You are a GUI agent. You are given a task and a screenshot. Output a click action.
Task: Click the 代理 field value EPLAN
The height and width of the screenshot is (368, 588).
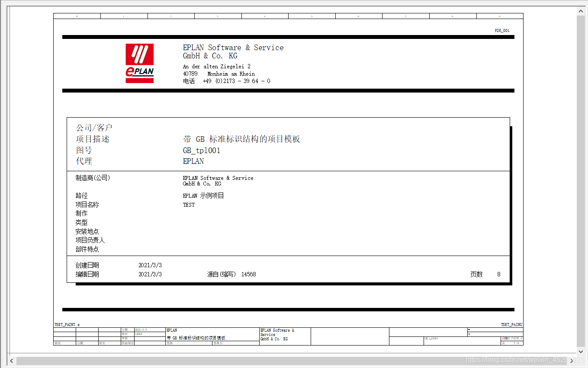tap(193, 161)
